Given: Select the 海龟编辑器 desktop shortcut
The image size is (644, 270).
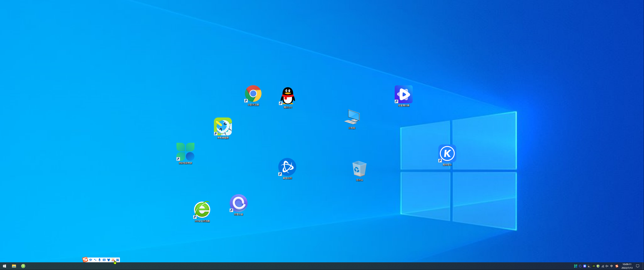Looking at the screenshot, I should pyautogui.click(x=223, y=128).
